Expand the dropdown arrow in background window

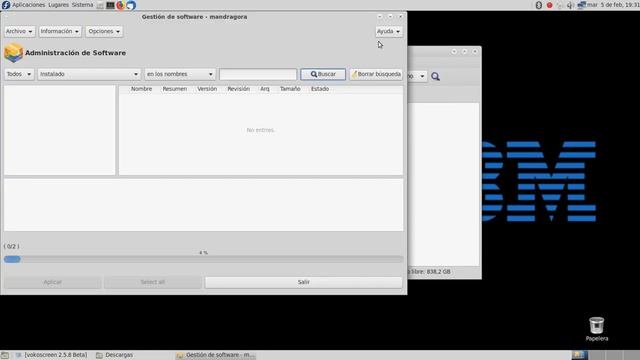pos(422,76)
